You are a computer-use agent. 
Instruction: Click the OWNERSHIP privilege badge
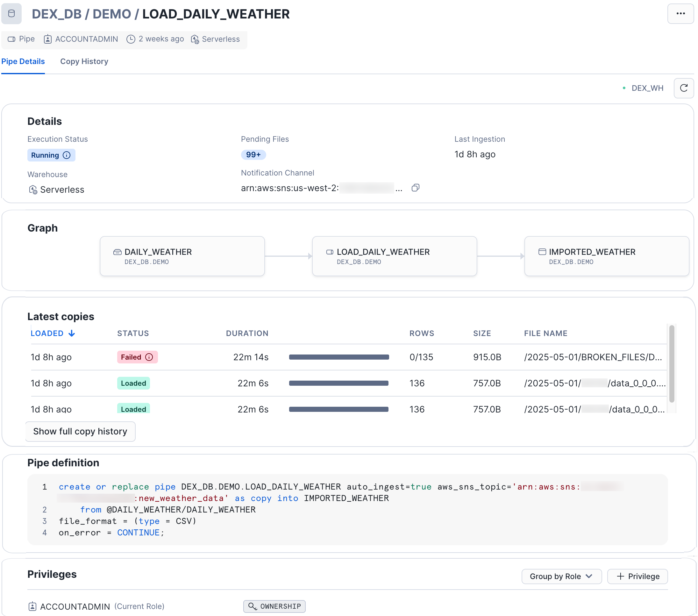tap(274, 606)
